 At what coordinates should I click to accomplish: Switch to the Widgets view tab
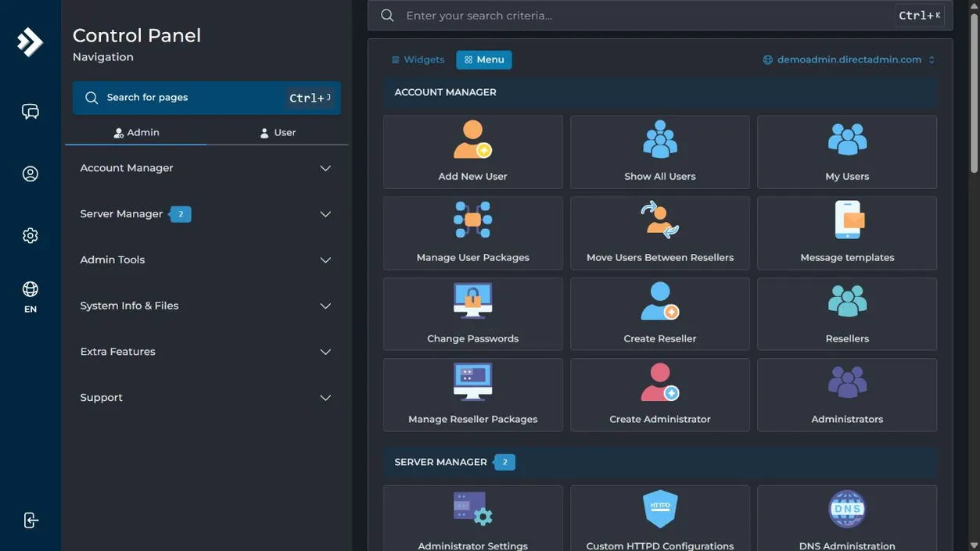418,60
